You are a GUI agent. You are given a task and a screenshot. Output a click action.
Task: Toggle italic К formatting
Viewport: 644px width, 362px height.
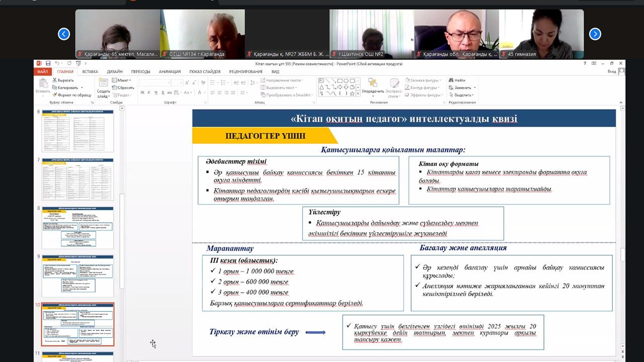tap(149, 93)
